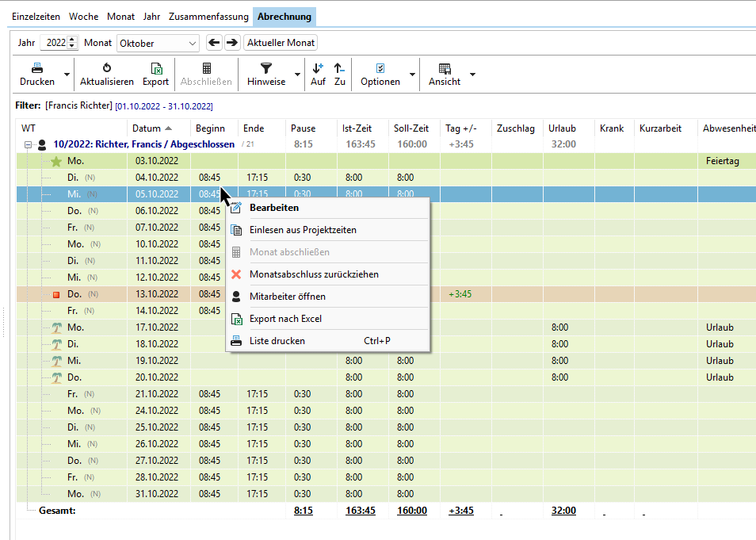Click the Ansicht view icon
Viewport: 756px width, 540px height.
[x=445, y=68]
